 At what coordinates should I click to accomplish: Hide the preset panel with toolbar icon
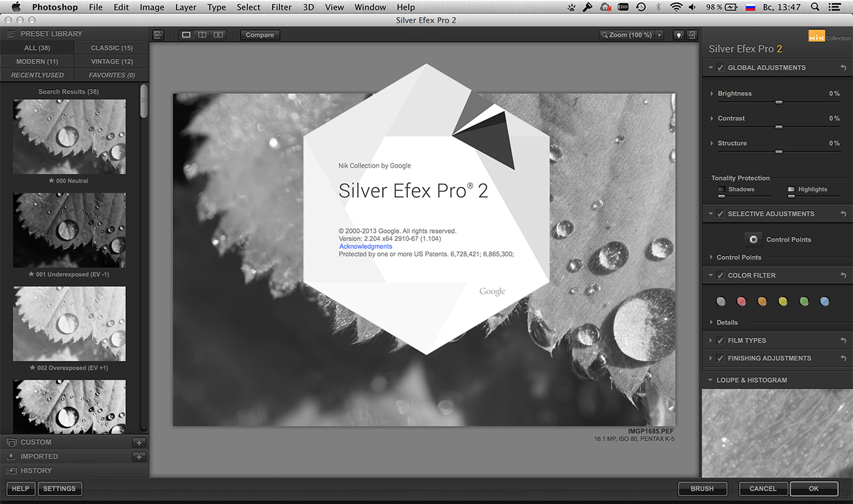(x=158, y=35)
